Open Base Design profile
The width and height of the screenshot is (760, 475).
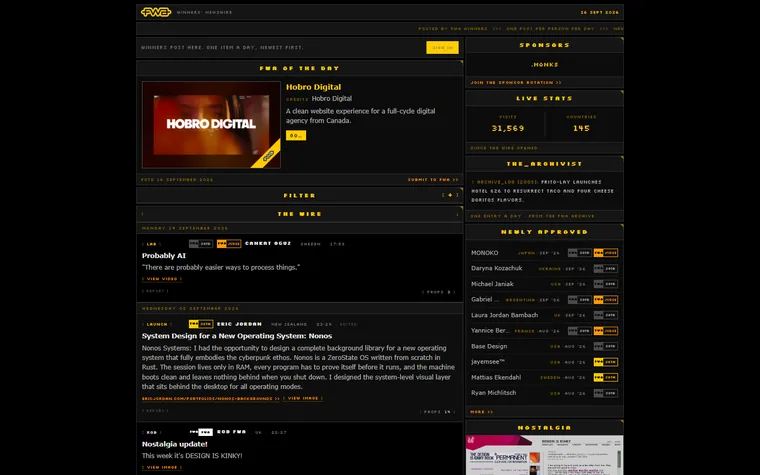pyautogui.click(x=489, y=347)
